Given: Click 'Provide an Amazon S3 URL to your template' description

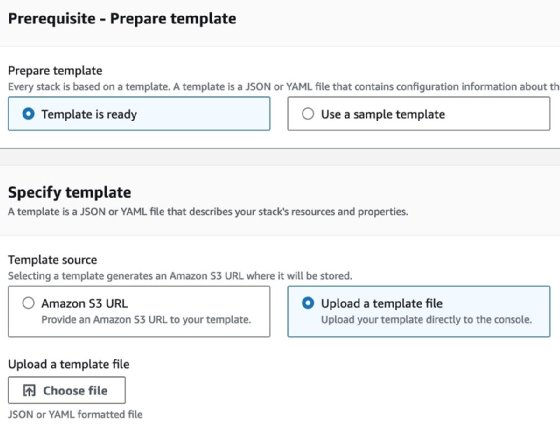Looking at the screenshot, I should (146, 319).
